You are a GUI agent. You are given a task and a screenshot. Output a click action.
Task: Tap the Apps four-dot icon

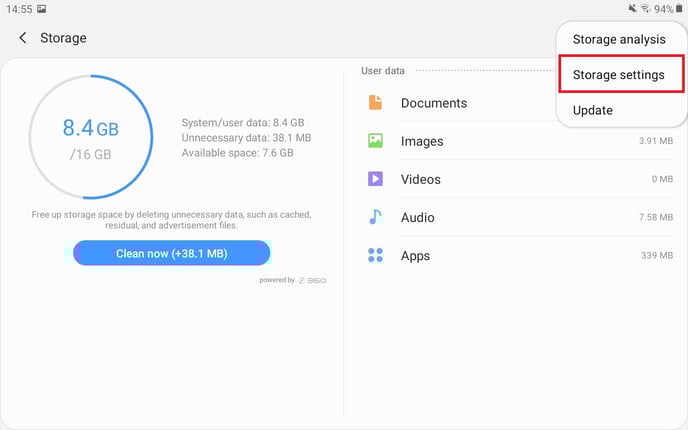point(375,255)
